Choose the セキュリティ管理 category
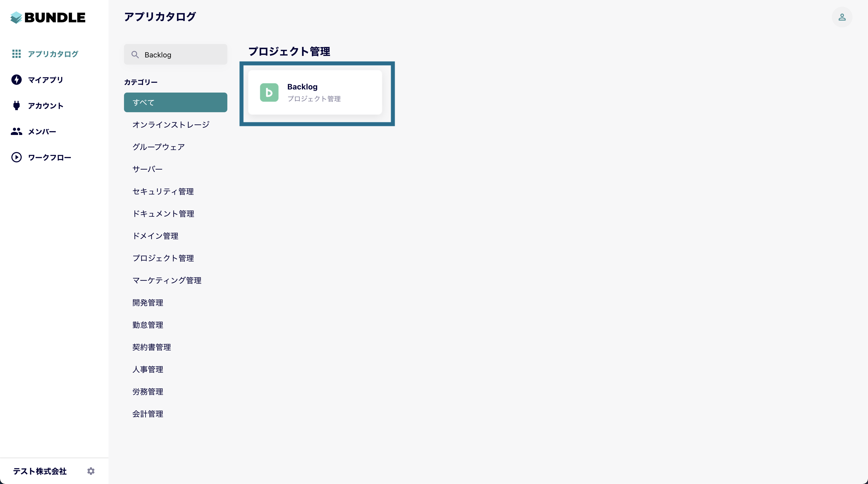 click(x=163, y=192)
